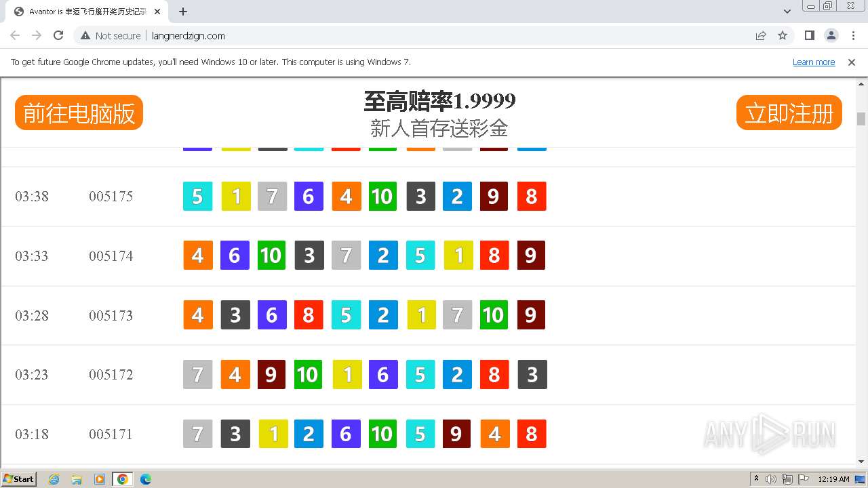Open the Learn more link
The height and width of the screenshot is (488, 868).
(x=814, y=62)
